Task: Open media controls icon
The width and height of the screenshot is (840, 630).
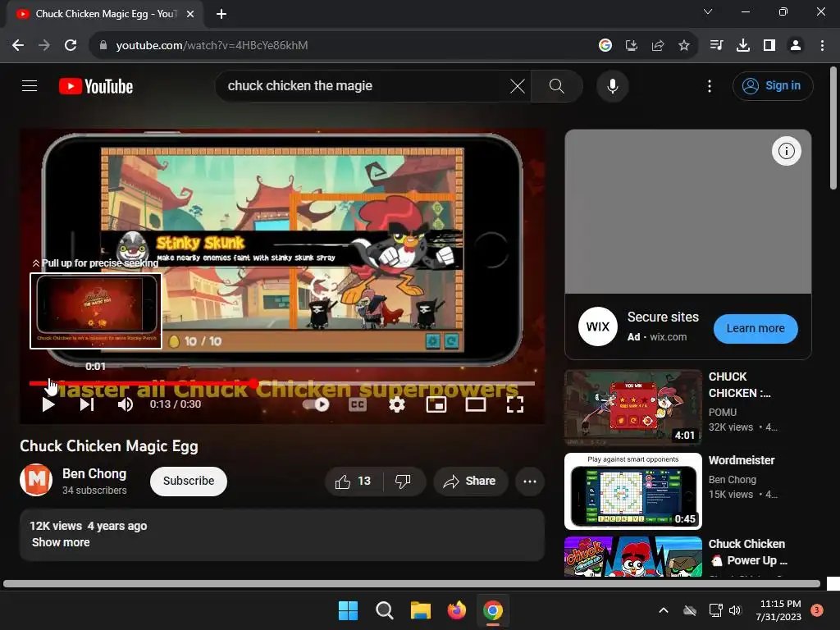Action: coord(717,45)
